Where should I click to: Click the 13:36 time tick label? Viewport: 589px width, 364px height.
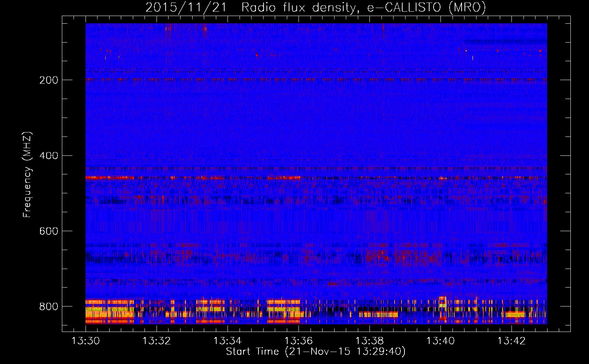point(299,341)
